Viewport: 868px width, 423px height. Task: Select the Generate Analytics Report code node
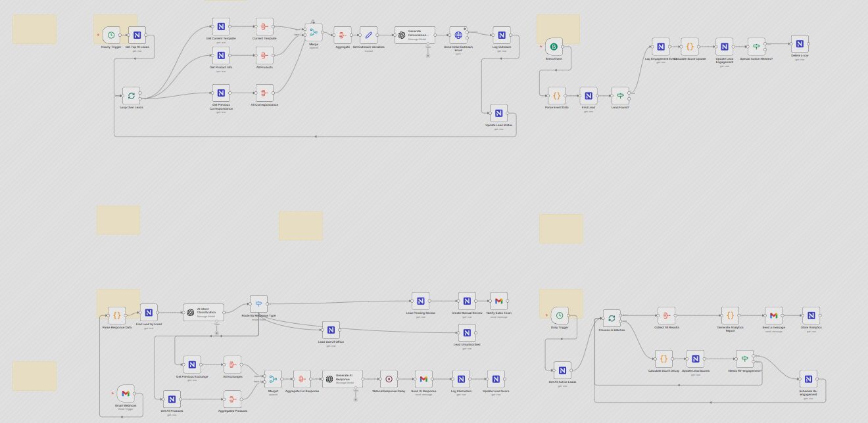pyautogui.click(x=730, y=315)
